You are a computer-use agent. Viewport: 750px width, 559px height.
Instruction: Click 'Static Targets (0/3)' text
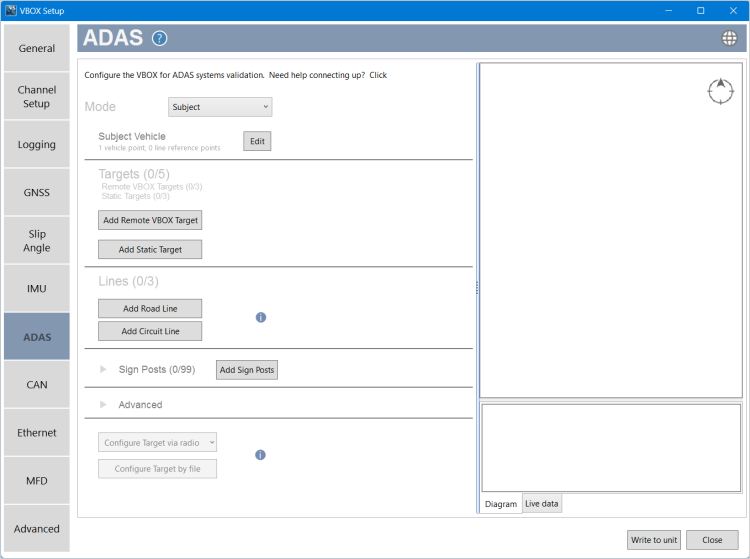coord(135,196)
